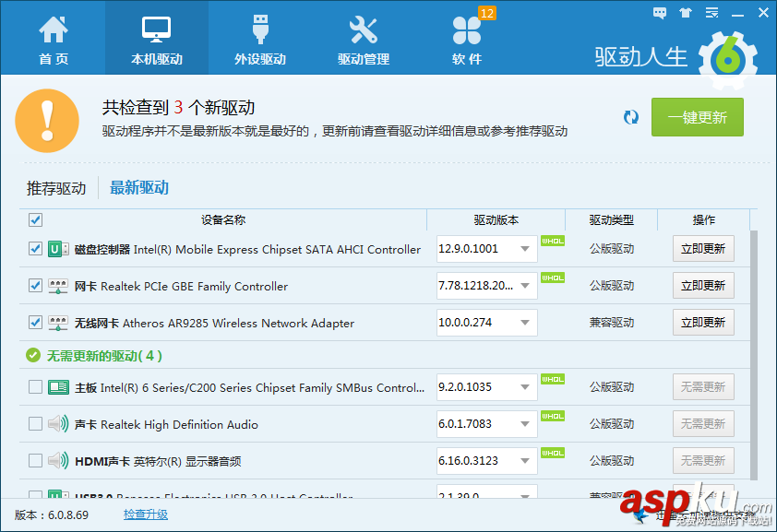Uncheck the 磁盘控制器 SATA AHCI checkbox
The height and width of the screenshot is (532, 777).
coord(35,248)
